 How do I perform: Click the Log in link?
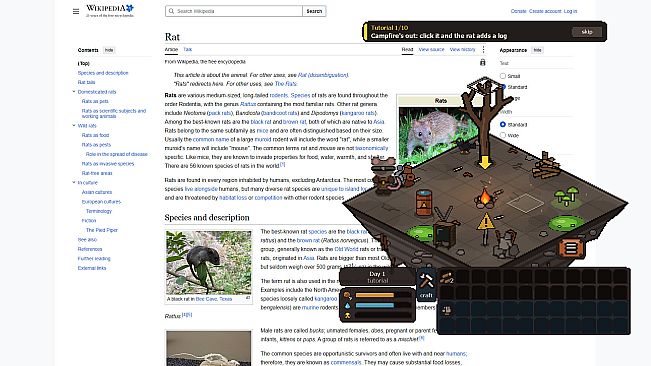coord(570,11)
